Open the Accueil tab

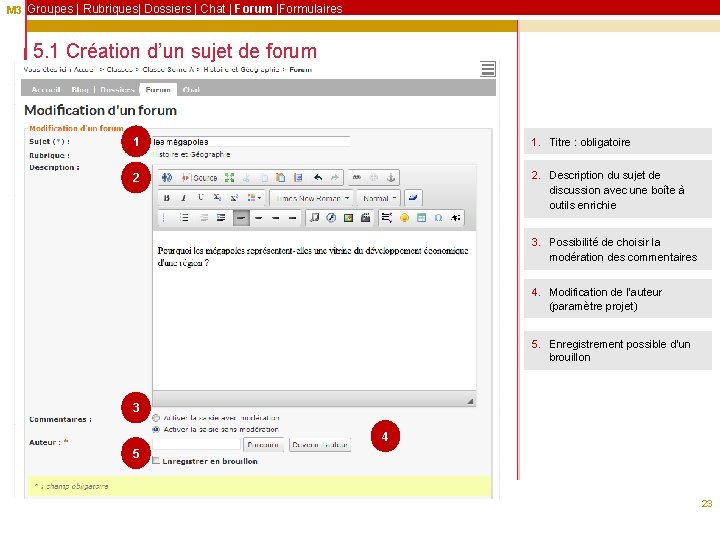click(x=46, y=90)
